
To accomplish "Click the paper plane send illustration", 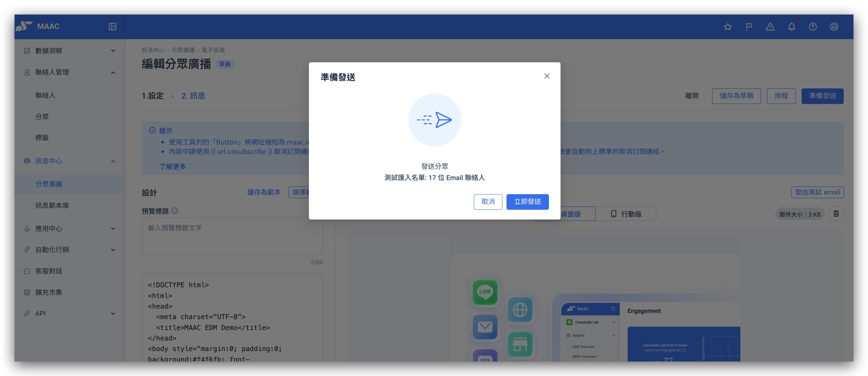I will coord(434,120).
